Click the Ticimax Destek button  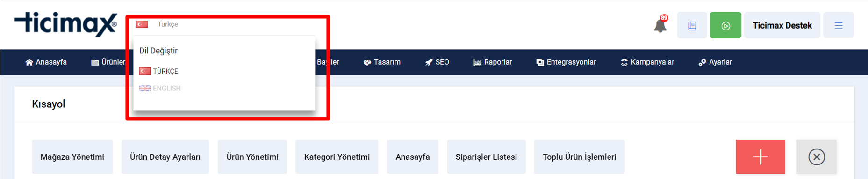pos(782,25)
